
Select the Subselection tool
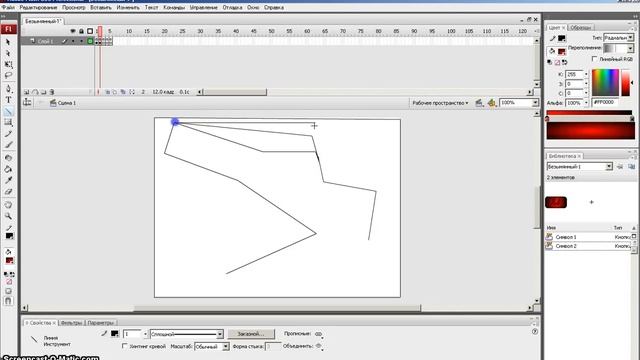click(x=8, y=53)
